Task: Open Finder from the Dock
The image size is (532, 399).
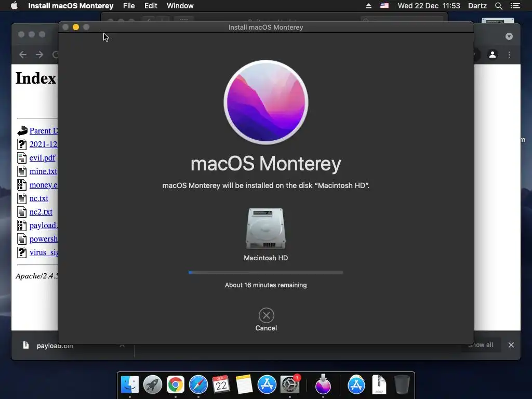Action: point(130,385)
